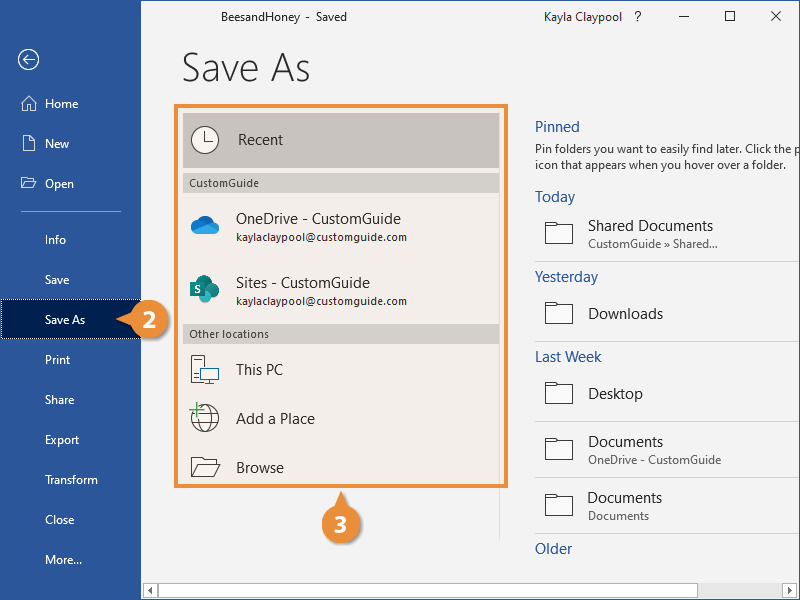Open the Shared Documents folder
Image resolution: width=800 pixels, height=600 pixels.
click(x=650, y=233)
